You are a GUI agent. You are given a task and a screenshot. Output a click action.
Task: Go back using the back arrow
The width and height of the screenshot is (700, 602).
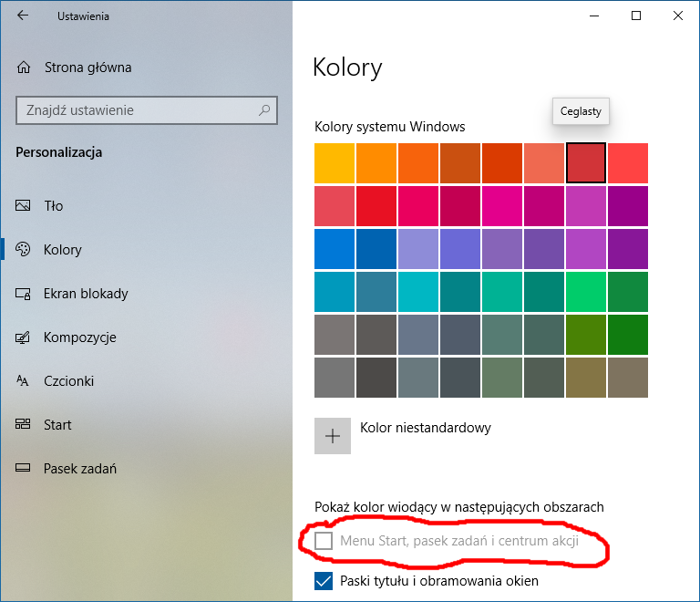click(22, 16)
